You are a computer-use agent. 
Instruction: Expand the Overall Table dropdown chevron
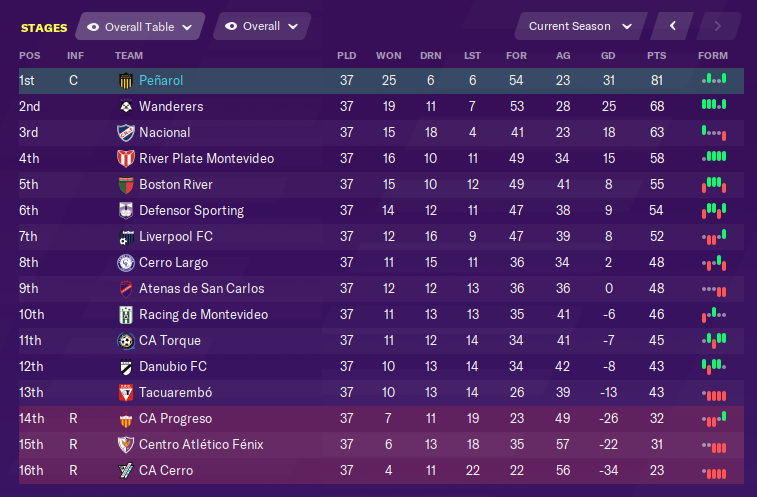click(x=187, y=28)
